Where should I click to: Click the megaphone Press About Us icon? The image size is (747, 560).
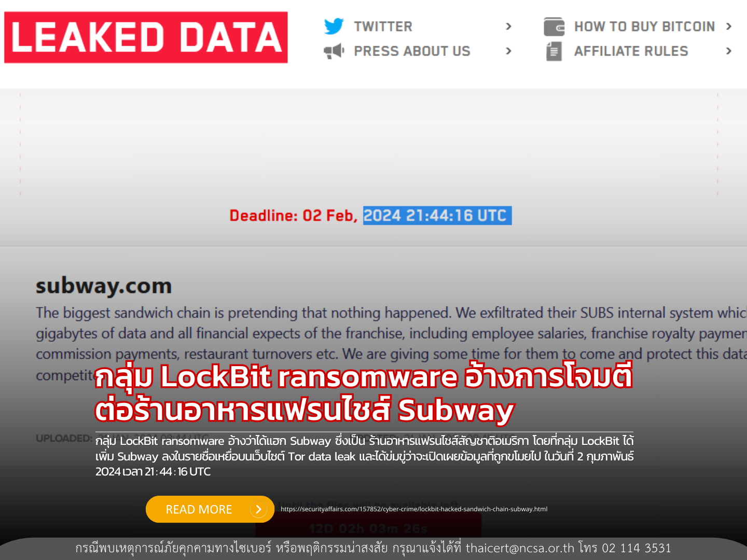334,51
